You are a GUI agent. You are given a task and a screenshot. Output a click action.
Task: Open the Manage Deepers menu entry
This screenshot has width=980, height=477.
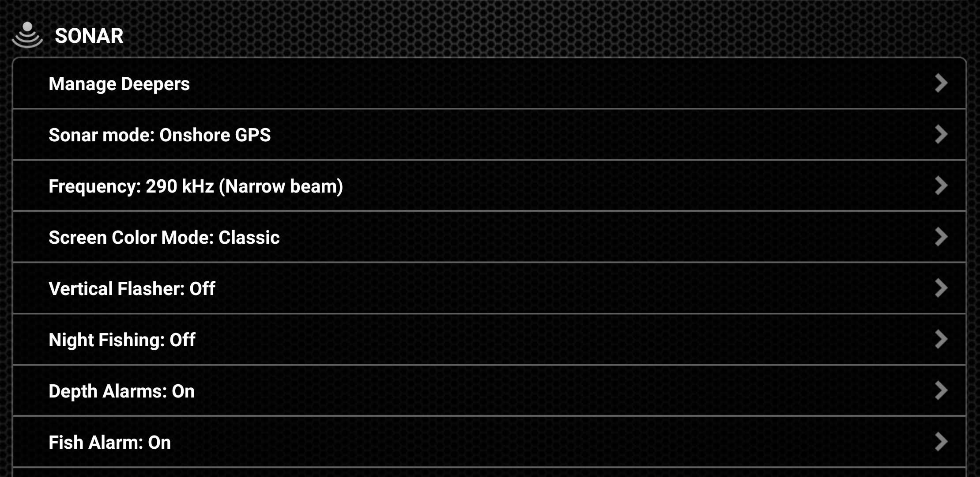coord(119,84)
